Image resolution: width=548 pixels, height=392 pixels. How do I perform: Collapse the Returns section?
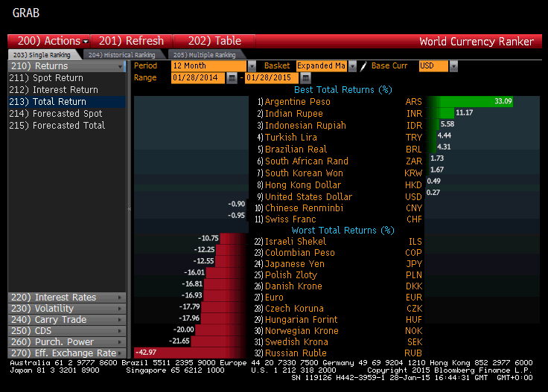[66, 66]
